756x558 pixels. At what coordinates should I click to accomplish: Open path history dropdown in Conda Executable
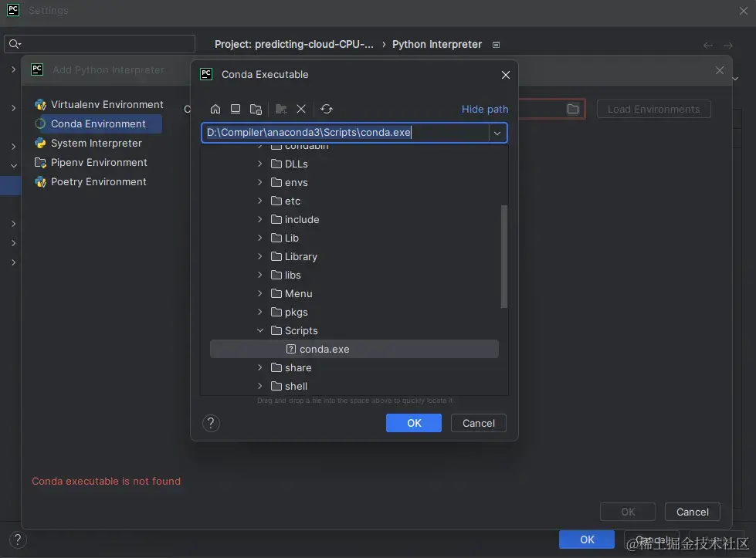pyautogui.click(x=497, y=133)
